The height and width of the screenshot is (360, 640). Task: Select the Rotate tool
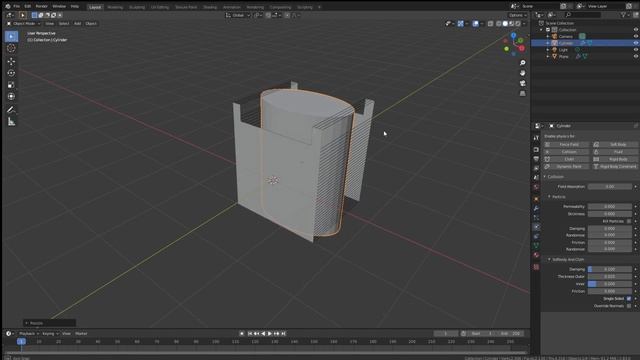click(11, 73)
